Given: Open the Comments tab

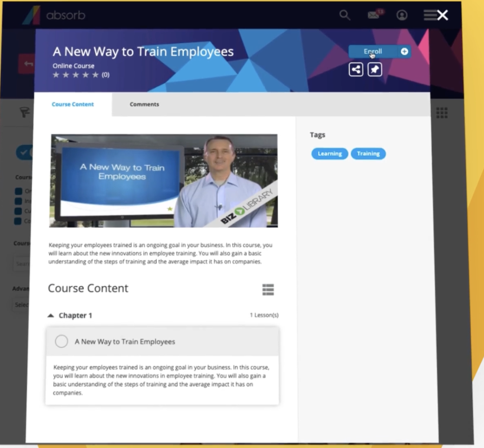Looking at the screenshot, I should [x=144, y=104].
